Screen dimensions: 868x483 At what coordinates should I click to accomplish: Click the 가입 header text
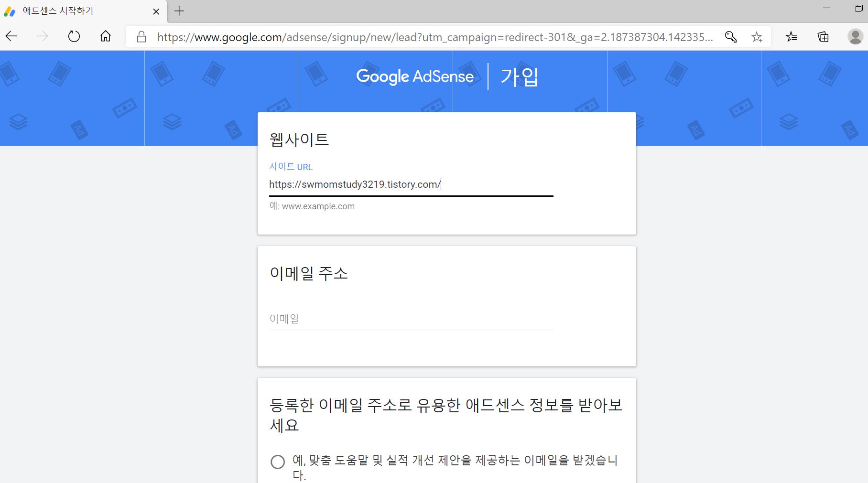tap(520, 76)
